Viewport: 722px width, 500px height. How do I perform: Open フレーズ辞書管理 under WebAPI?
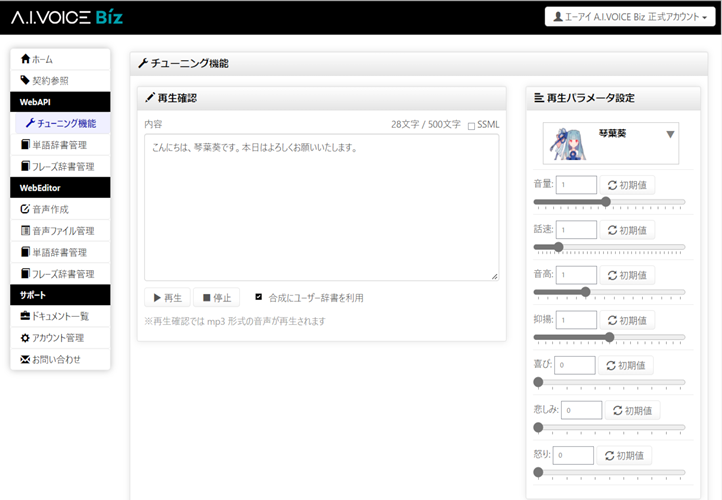pyautogui.click(x=60, y=166)
